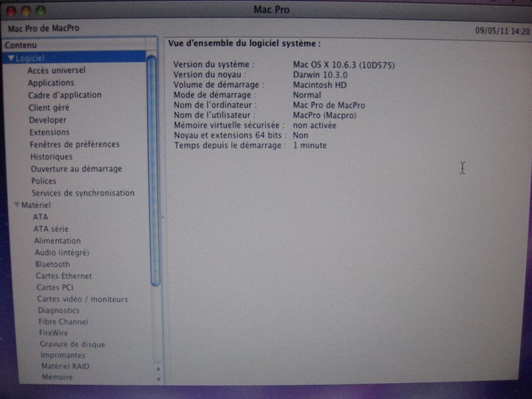
Task: Choose Client géré in the sidebar
Action: tap(49, 108)
